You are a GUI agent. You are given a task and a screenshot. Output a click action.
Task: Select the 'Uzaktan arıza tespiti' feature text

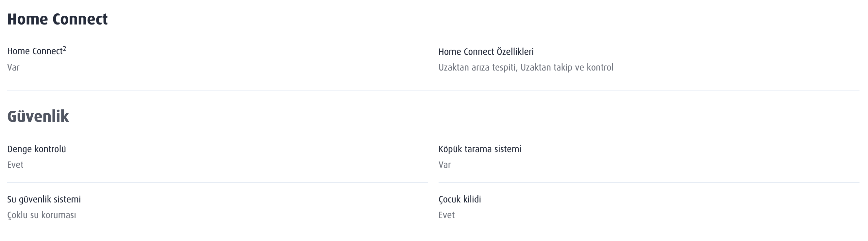[x=477, y=68]
